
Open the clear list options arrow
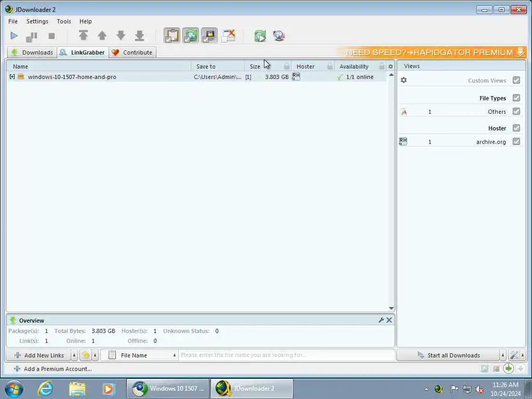pyautogui.click(x=95, y=355)
